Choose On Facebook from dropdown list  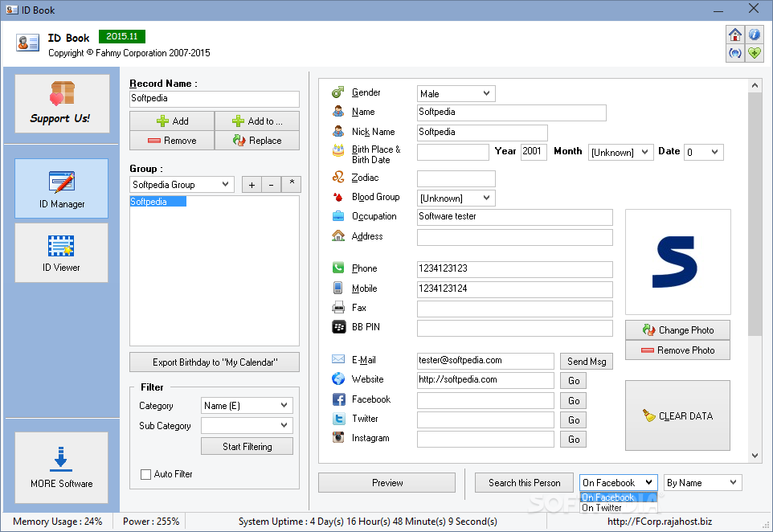[619, 497]
